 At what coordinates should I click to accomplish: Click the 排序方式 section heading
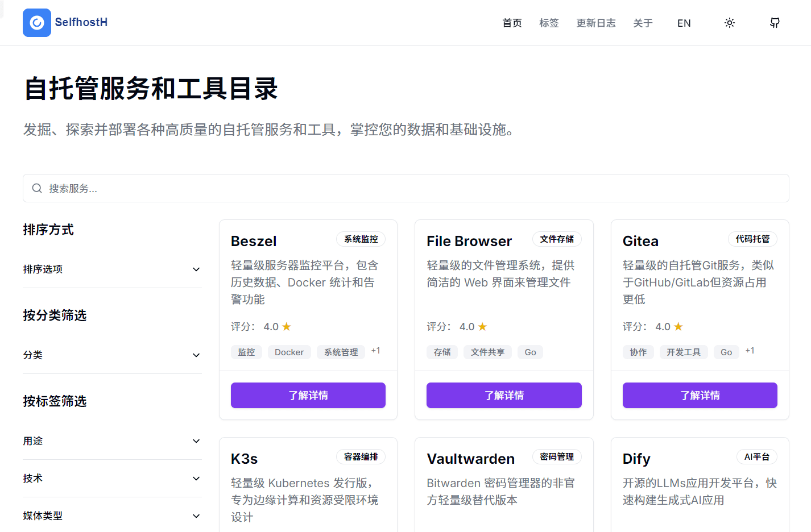[x=48, y=230]
